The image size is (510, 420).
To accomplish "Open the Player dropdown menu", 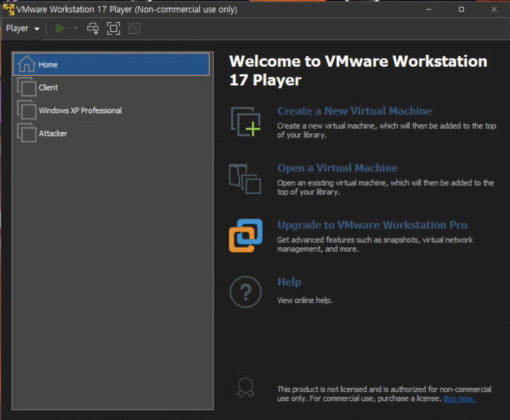I will coord(23,28).
